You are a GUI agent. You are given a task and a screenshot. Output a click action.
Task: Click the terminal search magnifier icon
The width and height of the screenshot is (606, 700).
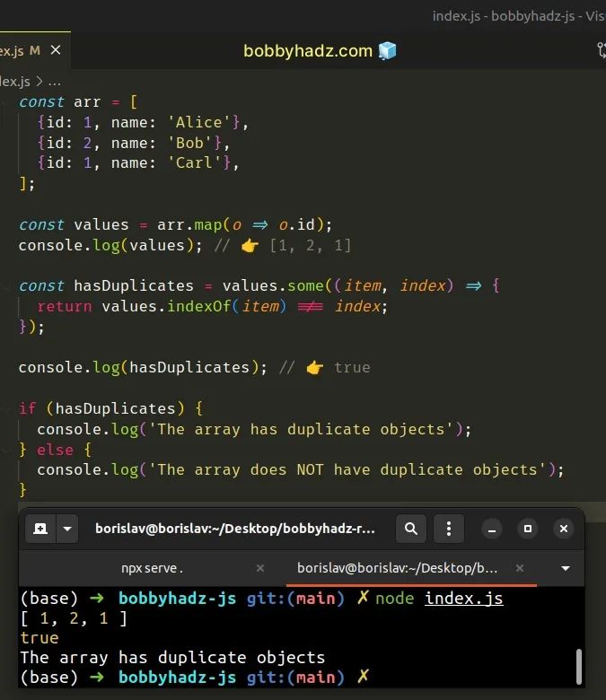pos(411,529)
